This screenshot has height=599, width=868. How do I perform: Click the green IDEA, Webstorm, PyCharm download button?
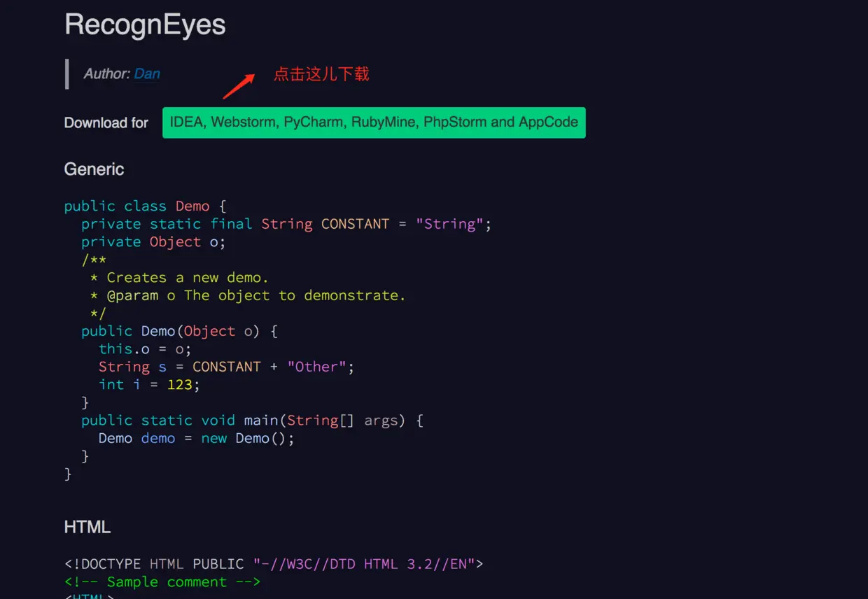374,122
